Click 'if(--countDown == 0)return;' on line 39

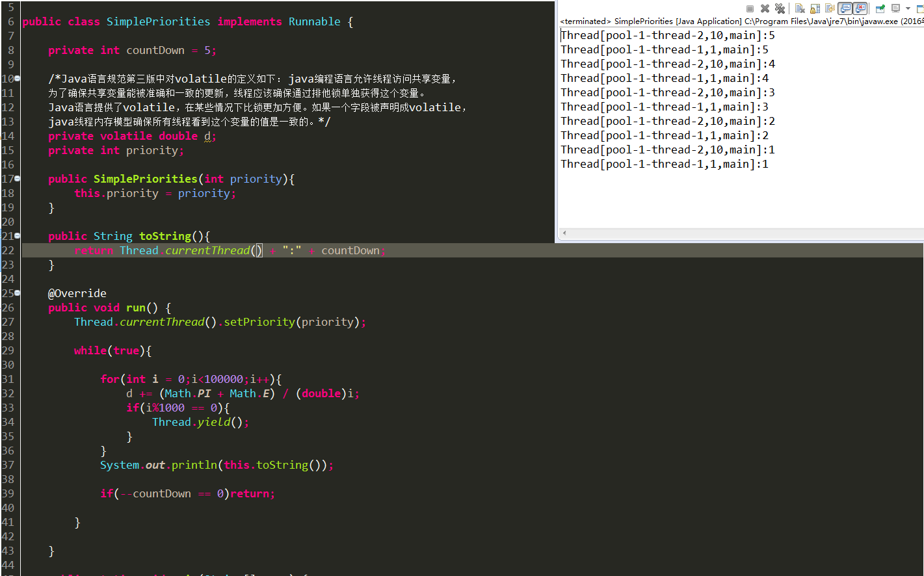coord(188,493)
